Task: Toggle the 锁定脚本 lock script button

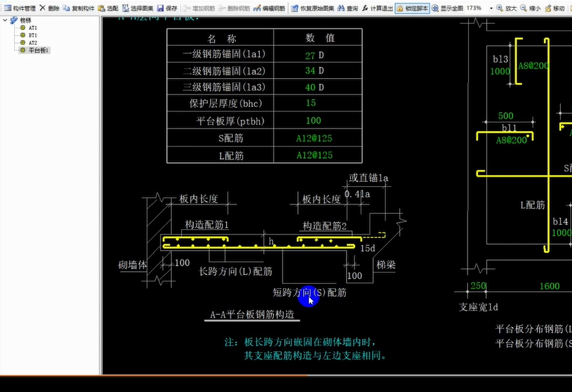Action: [413, 8]
